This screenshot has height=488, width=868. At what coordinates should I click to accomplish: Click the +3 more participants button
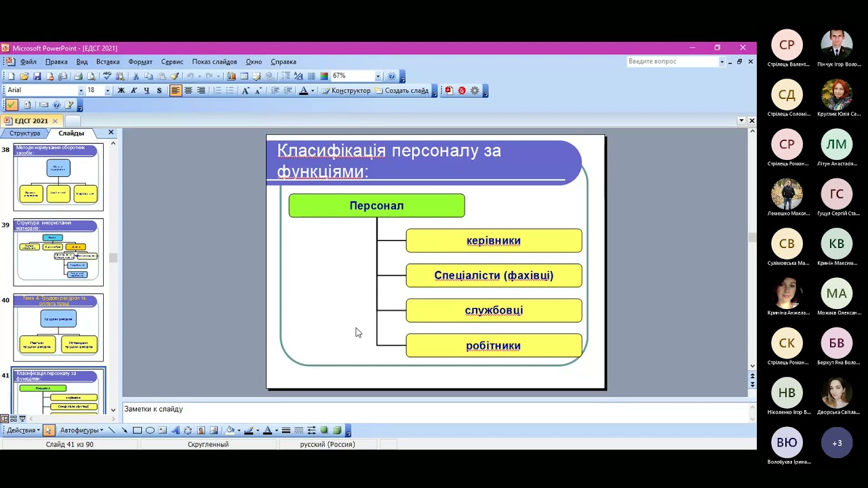tap(837, 443)
